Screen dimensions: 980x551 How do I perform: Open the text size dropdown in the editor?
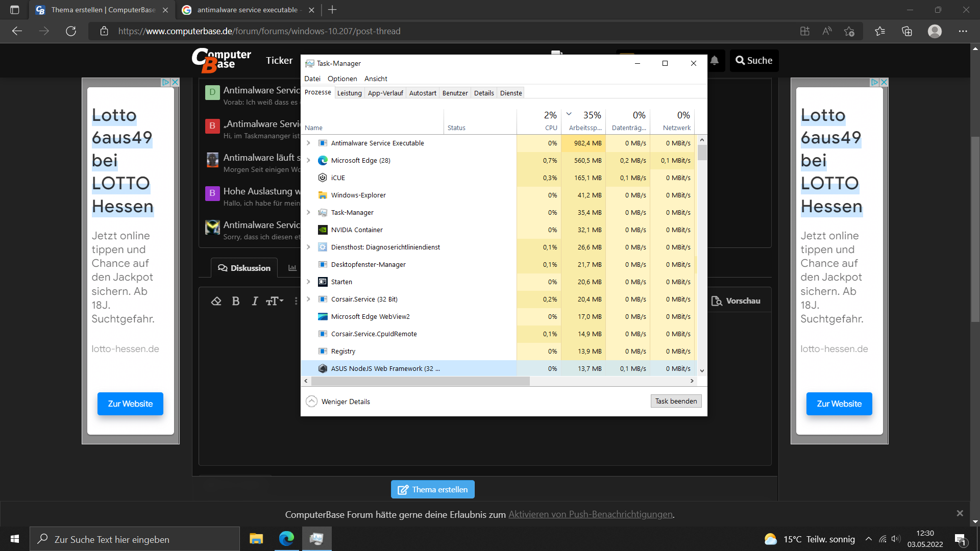pyautogui.click(x=275, y=301)
